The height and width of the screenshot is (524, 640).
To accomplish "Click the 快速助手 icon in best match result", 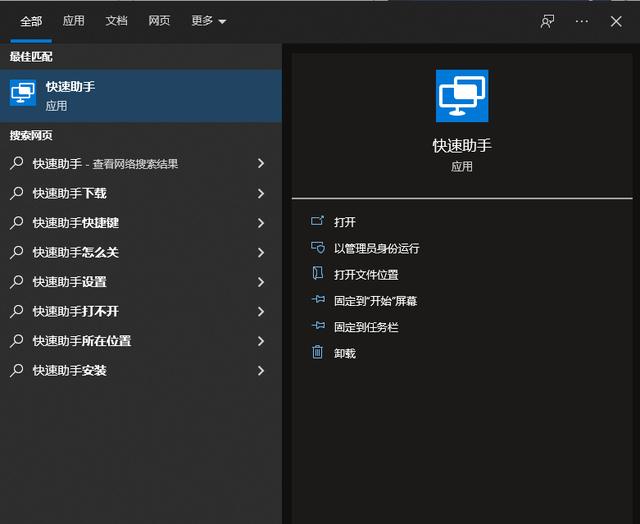I will 22,94.
